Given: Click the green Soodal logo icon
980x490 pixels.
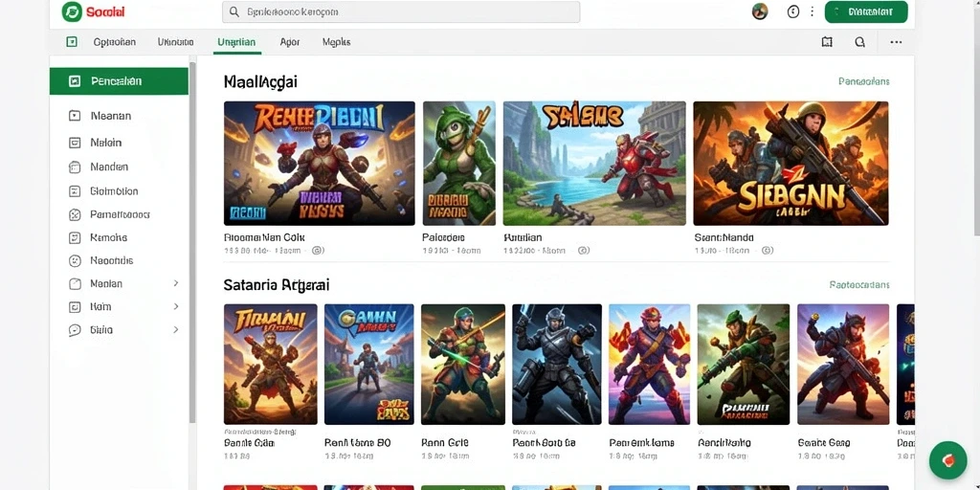Looking at the screenshot, I should click(72, 11).
